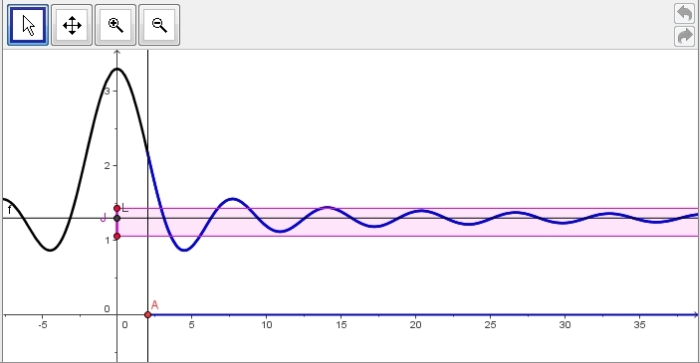Select the Move arrow pointer tool
Image resolution: width=700 pixels, height=363 pixels.
click(x=28, y=25)
